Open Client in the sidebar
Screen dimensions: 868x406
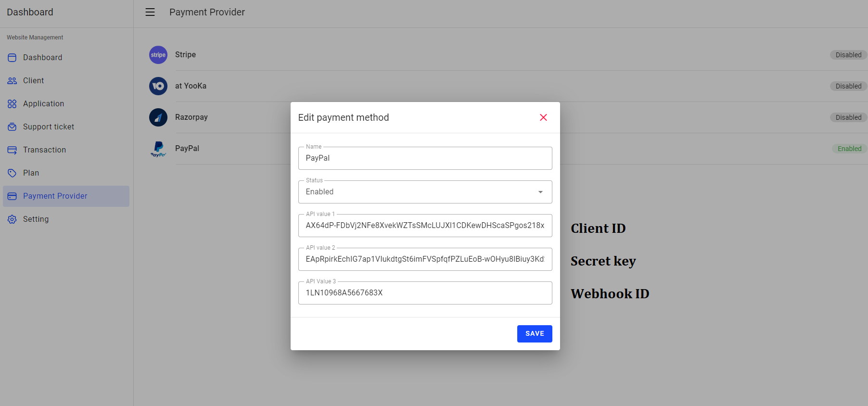(x=34, y=81)
